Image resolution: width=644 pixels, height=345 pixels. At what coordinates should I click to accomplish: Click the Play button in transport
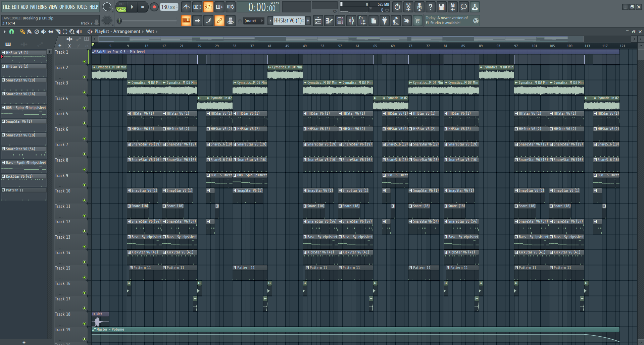132,7
